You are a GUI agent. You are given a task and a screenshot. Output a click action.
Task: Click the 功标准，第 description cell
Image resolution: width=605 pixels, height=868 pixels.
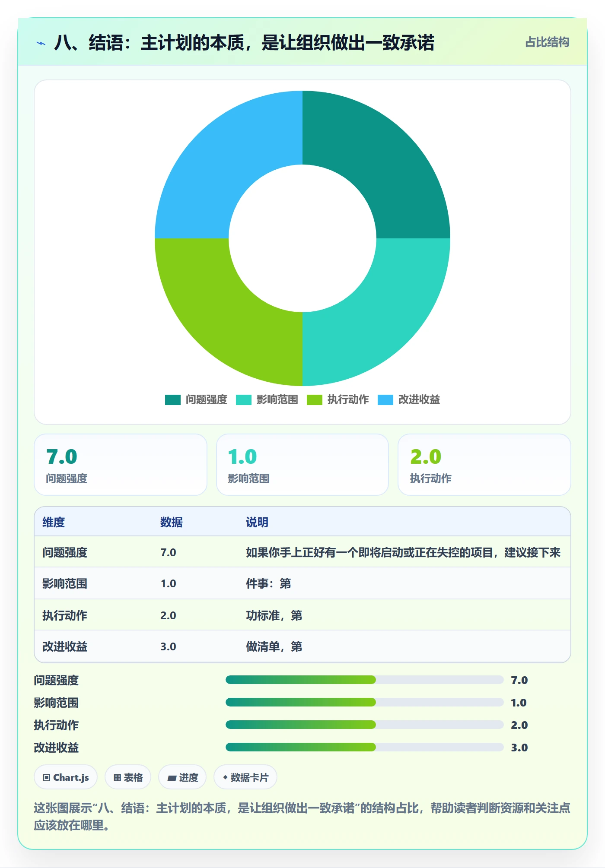(x=274, y=615)
